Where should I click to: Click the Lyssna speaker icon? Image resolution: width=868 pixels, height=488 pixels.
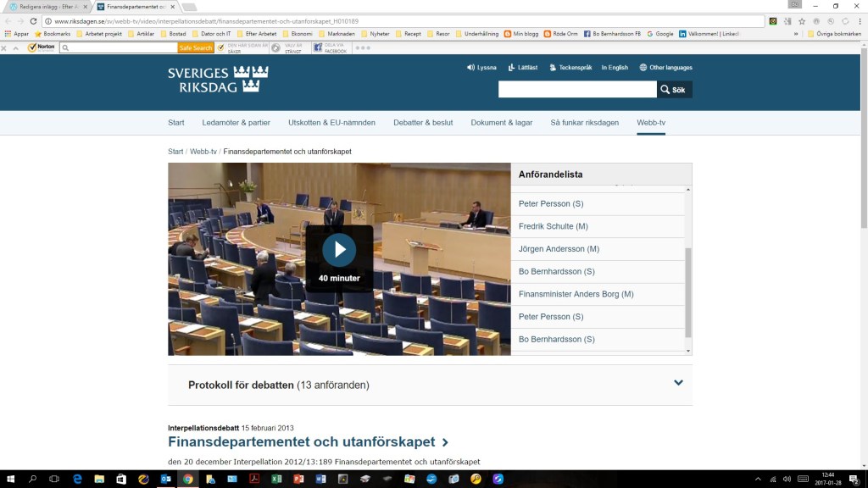[470, 68]
